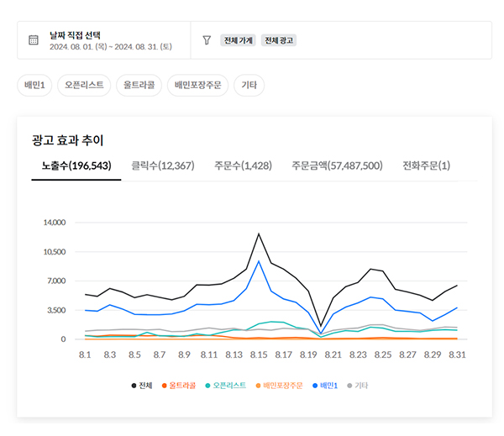Click the 8.15 peak on the 전체 line
The image size is (504, 436).
[259, 234]
